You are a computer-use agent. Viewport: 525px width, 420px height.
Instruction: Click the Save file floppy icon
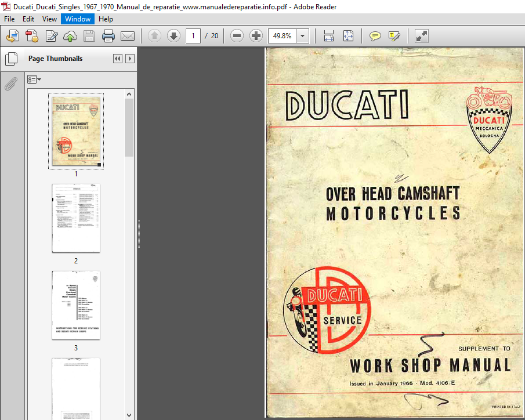[89, 36]
